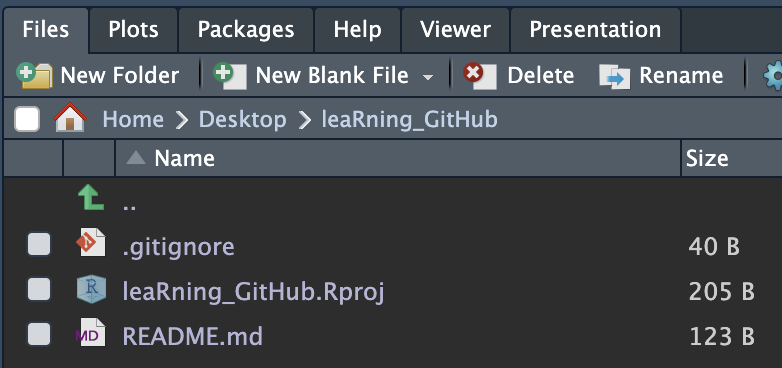Check the leaRning_GitHub.Rproj checkbox
This screenshot has width=782, height=368.
(x=39, y=289)
